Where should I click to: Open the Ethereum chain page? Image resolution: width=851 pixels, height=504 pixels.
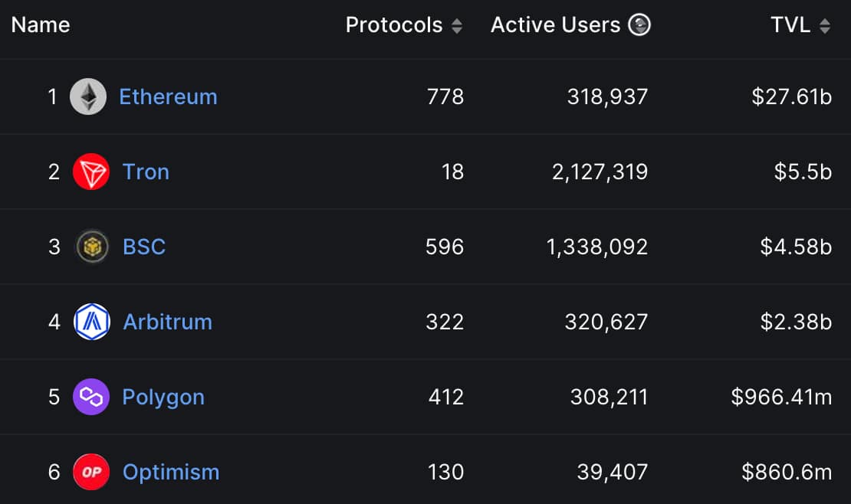(x=167, y=97)
